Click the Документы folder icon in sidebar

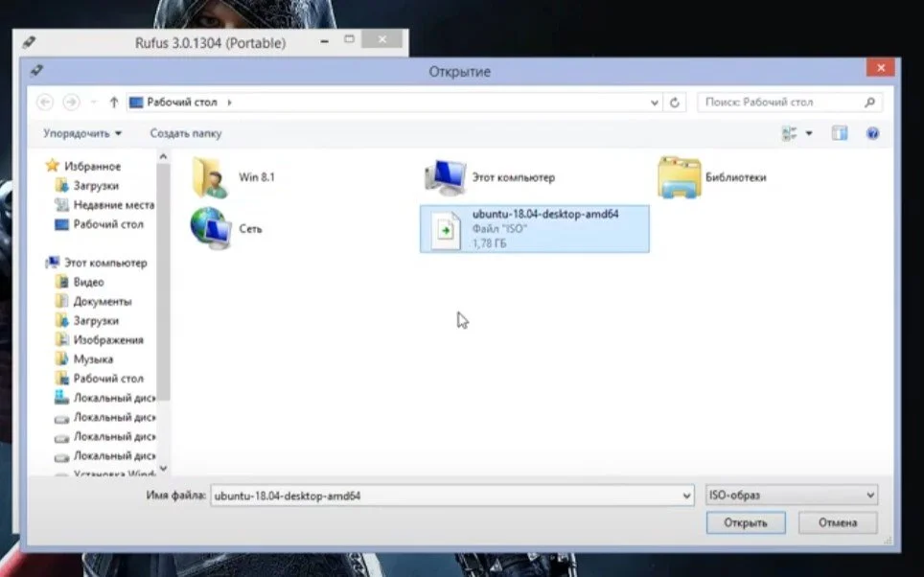tap(61, 301)
